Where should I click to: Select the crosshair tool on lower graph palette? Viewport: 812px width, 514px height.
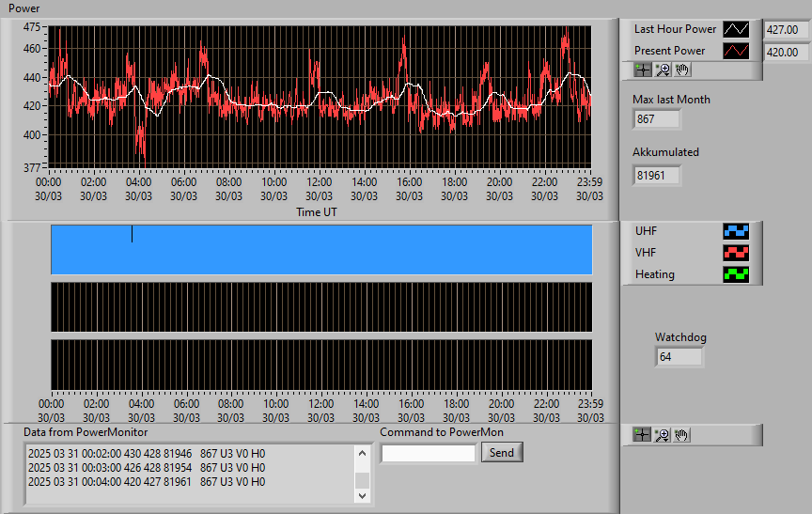(x=642, y=435)
